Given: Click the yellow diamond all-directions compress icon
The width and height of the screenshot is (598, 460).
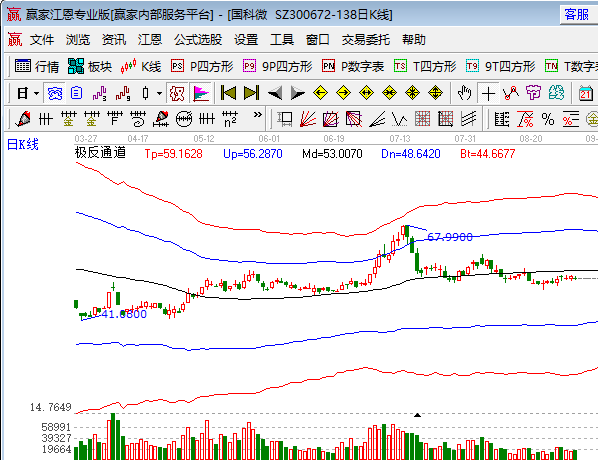Looking at the screenshot, I should 412,93.
